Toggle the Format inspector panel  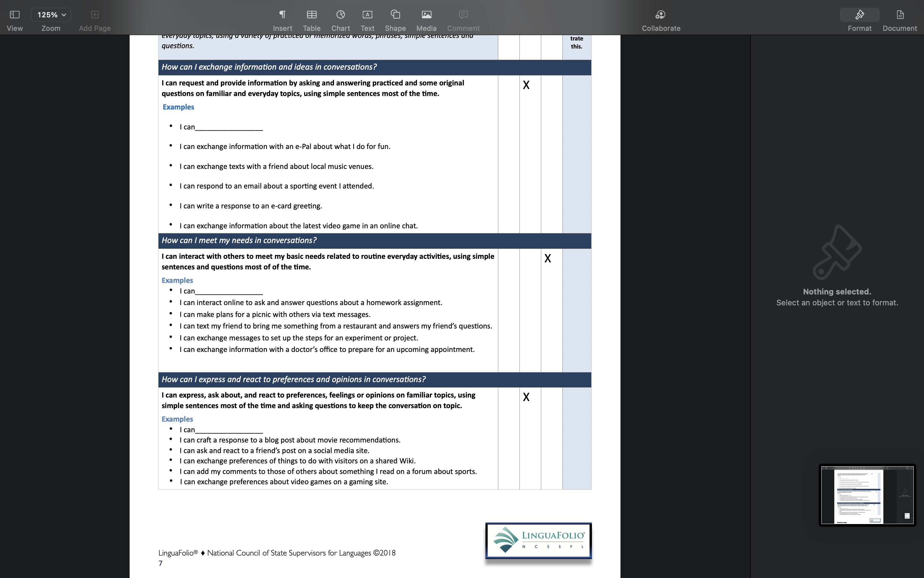click(x=860, y=20)
